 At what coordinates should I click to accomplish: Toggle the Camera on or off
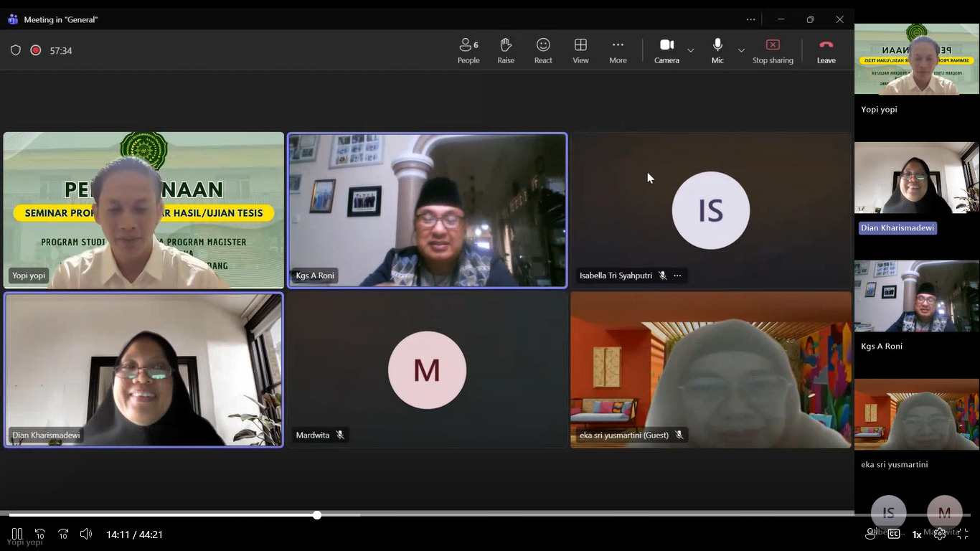pos(666,50)
